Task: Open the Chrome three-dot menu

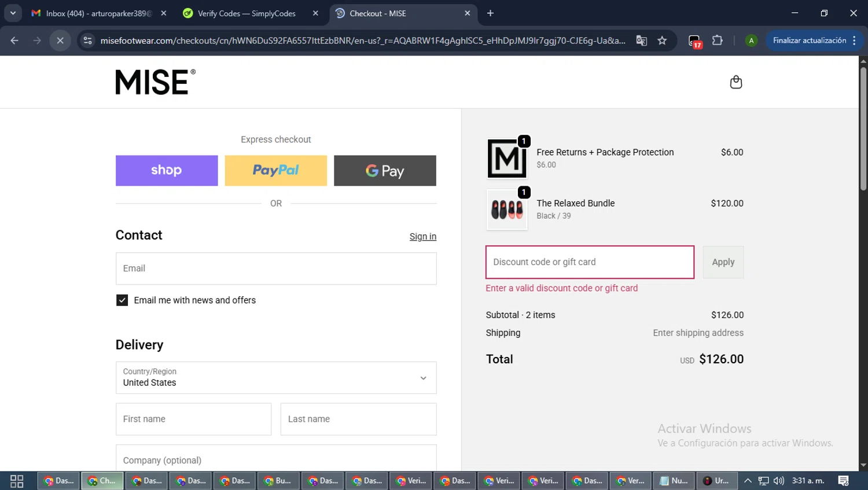Action: pyautogui.click(x=855, y=40)
